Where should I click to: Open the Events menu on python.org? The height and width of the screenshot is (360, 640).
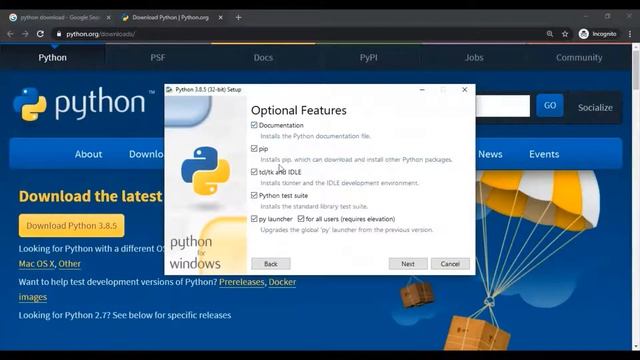coord(544,154)
